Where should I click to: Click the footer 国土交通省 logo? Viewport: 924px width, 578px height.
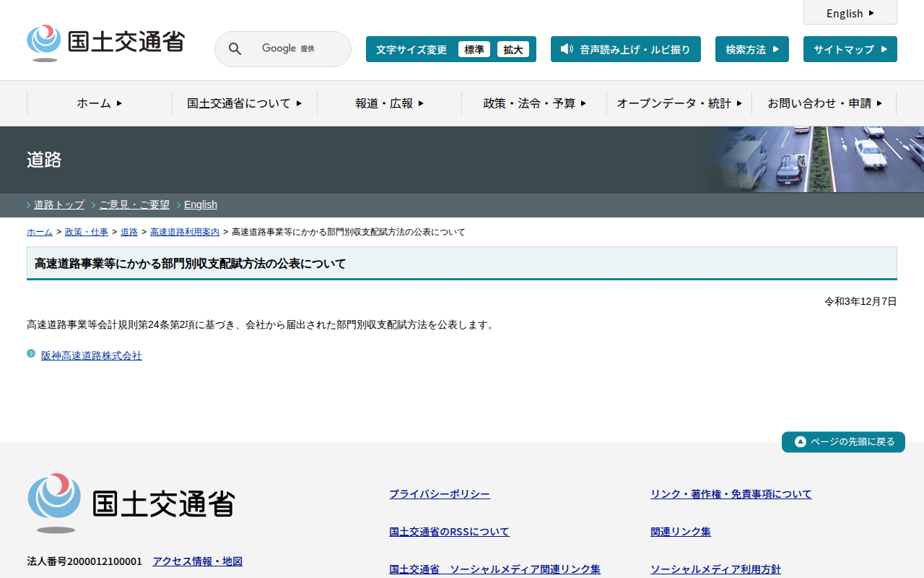coord(131,503)
